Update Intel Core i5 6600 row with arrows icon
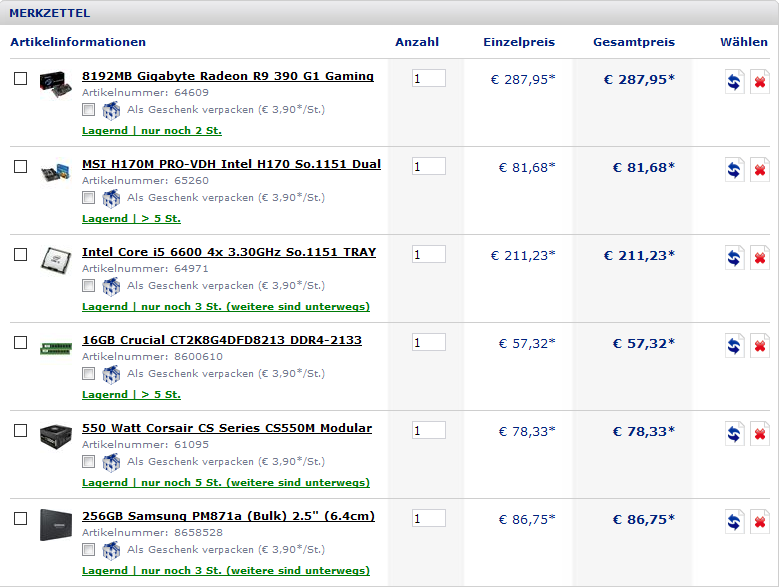The width and height of the screenshot is (779, 587). pos(734,258)
